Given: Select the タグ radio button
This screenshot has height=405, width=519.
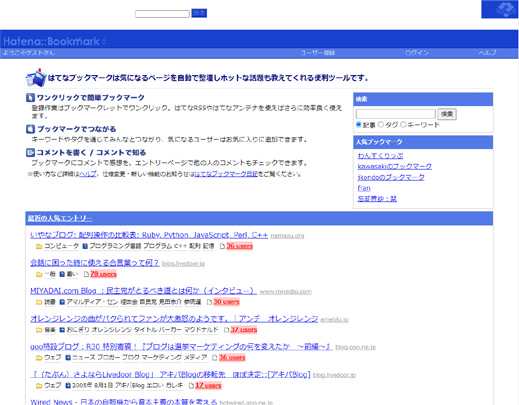Looking at the screenshot, I should [381, 125].
